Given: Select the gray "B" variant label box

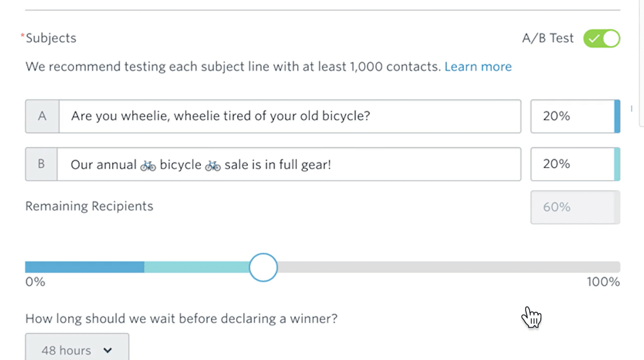Looking at the screenshot, I should pyautogui.click(x=42, y=164).
